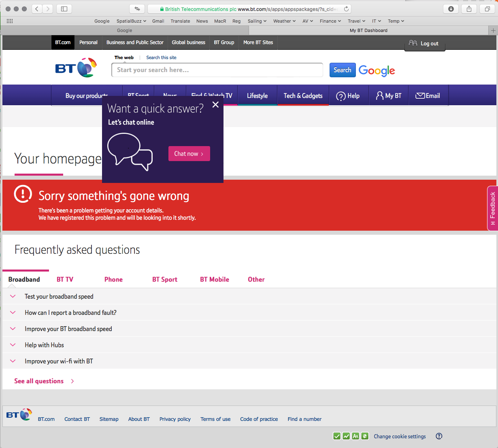Click the Share icon in Safari toolbar
This screenshot has height=448, width=498.
pos(469,8)
